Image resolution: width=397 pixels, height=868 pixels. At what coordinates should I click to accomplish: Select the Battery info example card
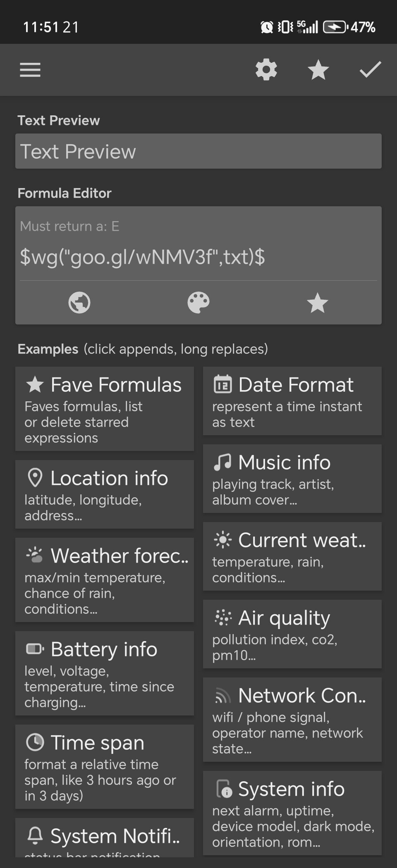(x=105, y=673)
